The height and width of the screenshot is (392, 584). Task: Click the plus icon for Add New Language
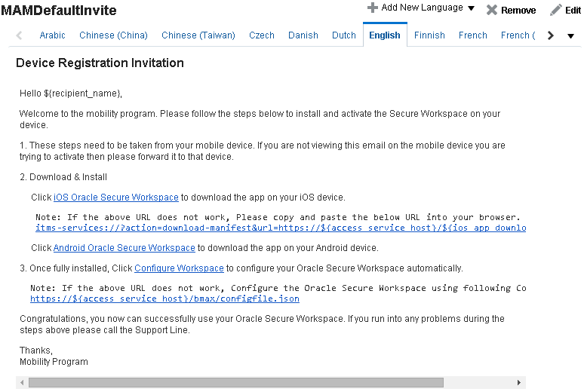pos(373,8)
